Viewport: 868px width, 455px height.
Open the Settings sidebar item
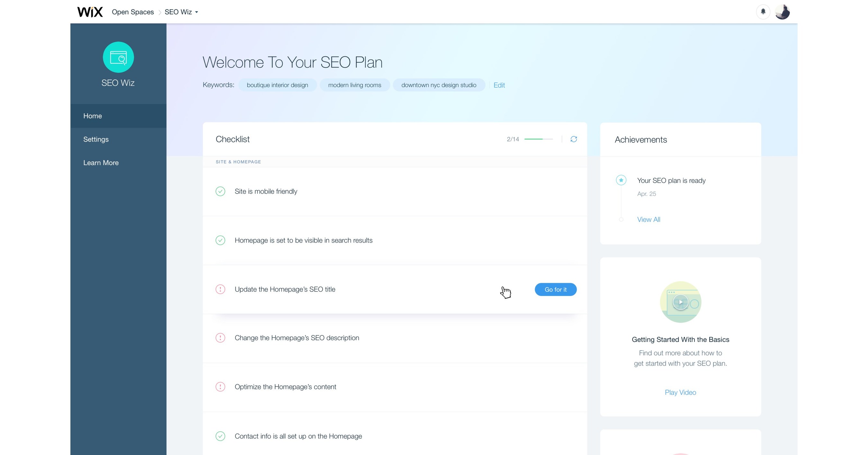pos(96,139)
